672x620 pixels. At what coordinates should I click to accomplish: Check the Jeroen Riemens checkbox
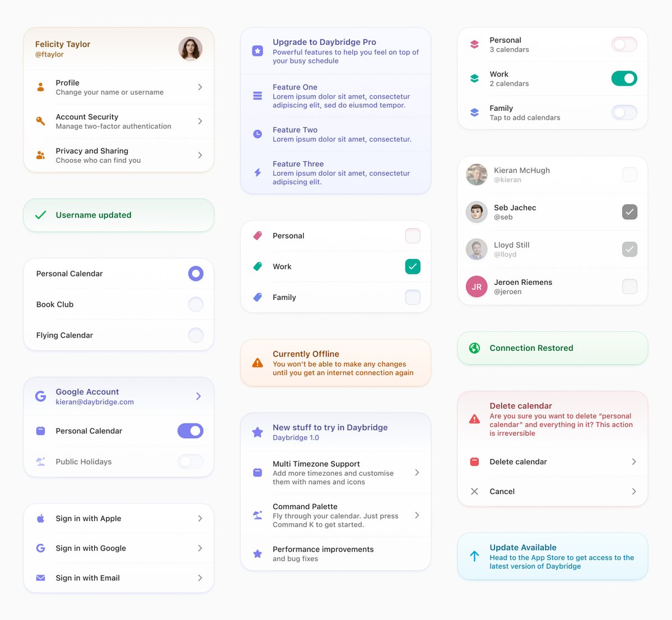click(630, 286)
